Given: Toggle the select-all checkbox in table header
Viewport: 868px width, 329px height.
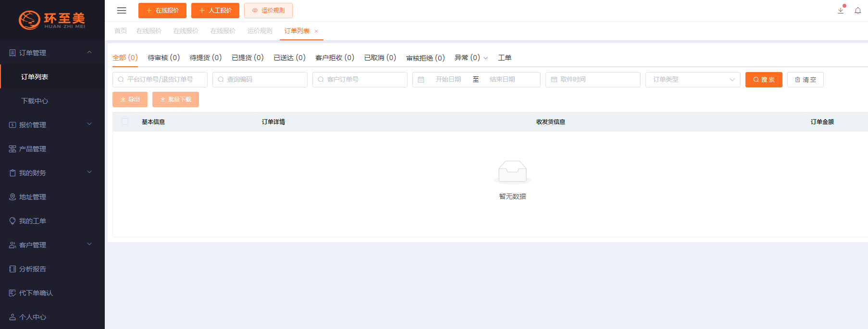Looking at the screenshot, I should pyautogui.click(x=125, y=122).
